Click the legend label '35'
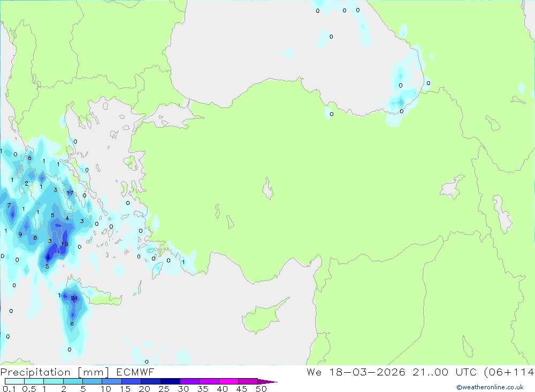 pos(203,389)
